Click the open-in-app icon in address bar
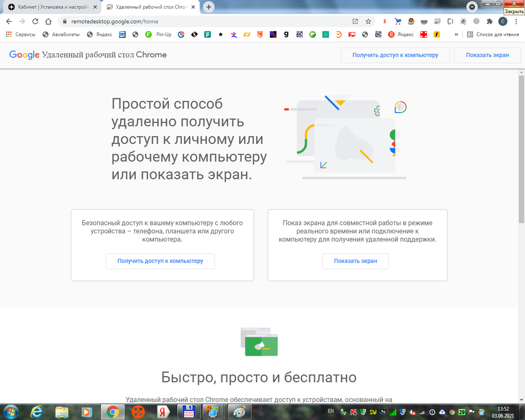 [x=355, y=21]
